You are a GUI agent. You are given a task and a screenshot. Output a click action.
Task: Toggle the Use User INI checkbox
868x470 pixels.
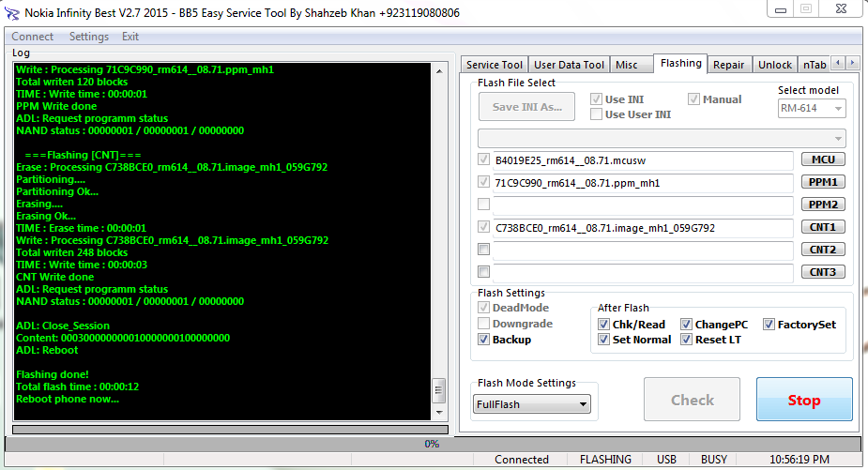pos(596,114)
